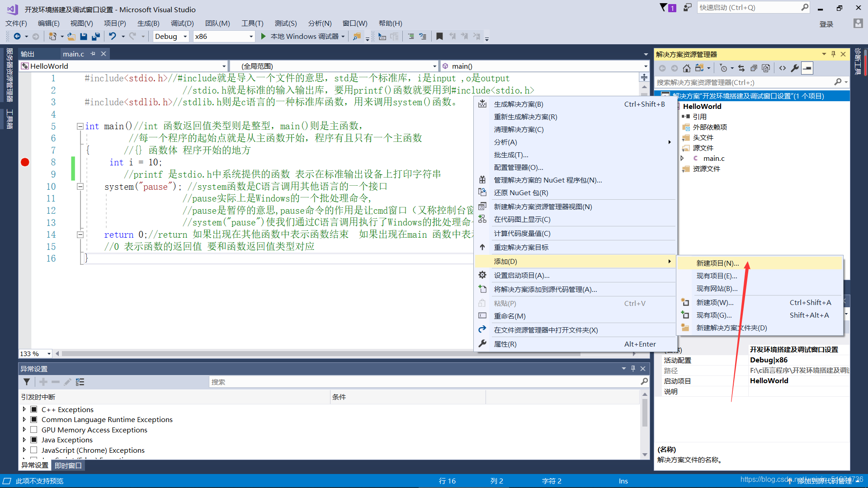
Task: Open the 133 % zoom level dropdown
Action: click(x=35, y=354)
